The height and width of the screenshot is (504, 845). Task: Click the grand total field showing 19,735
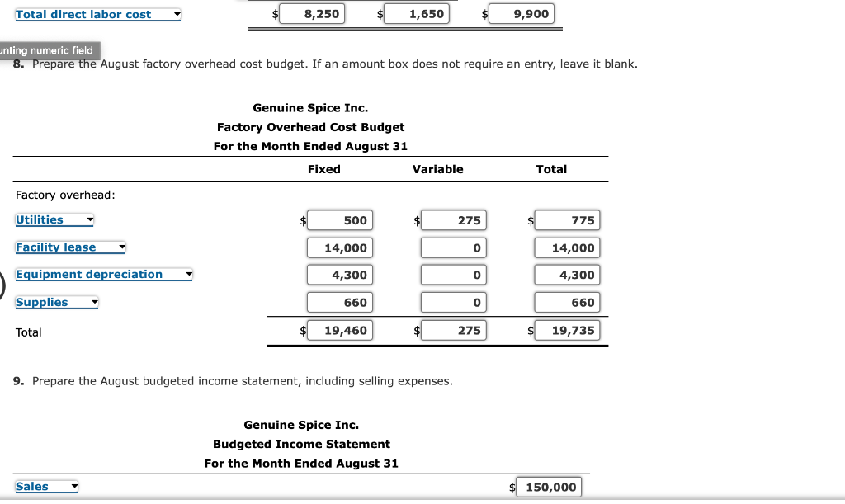point(567,330)
